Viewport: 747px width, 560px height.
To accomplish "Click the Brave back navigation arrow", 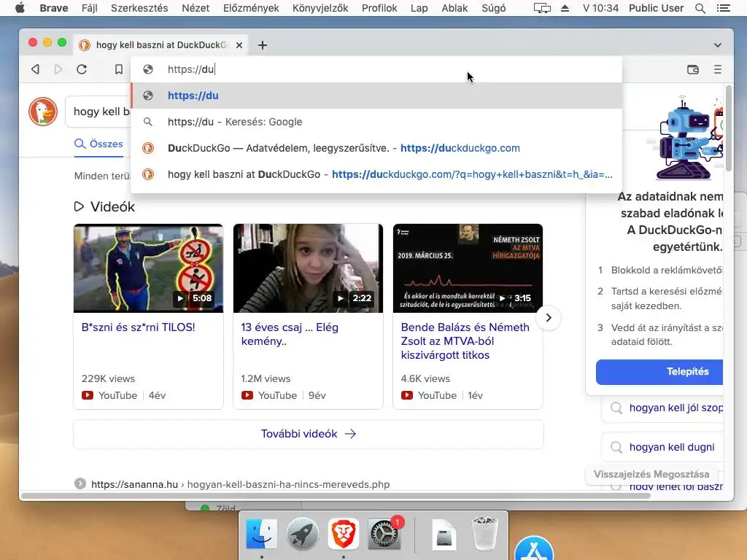I will tap(35, 69).
